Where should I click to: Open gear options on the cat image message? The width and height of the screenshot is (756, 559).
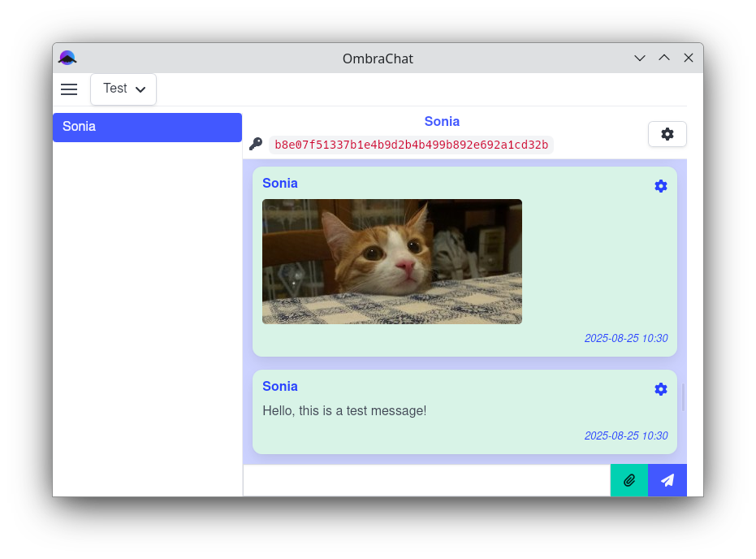(x=661, y=186)
